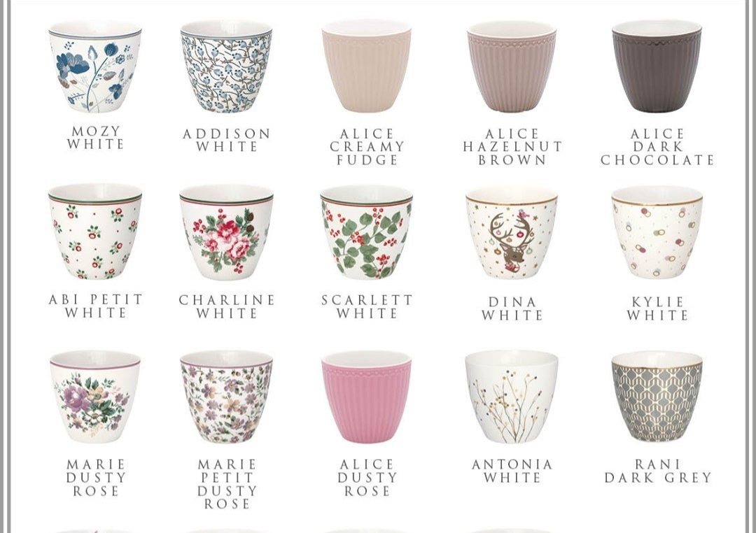Click the Scarlett White text label
756x533 pixels.
[x=367, y=307]
